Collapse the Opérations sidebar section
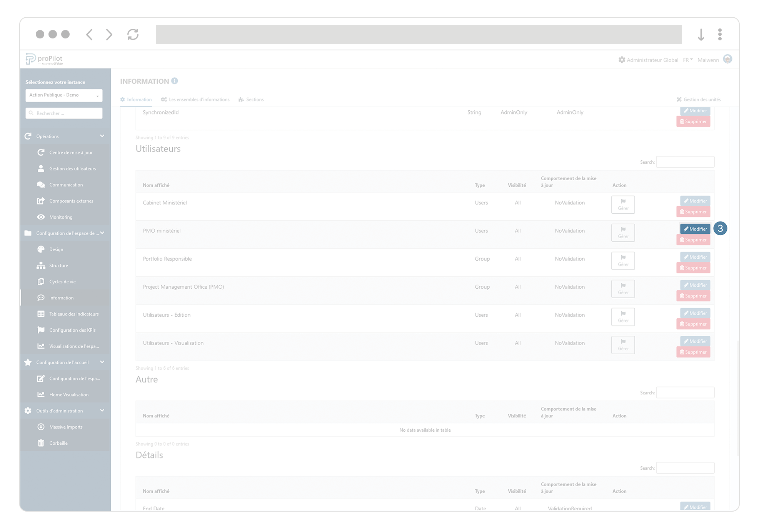 102,136
